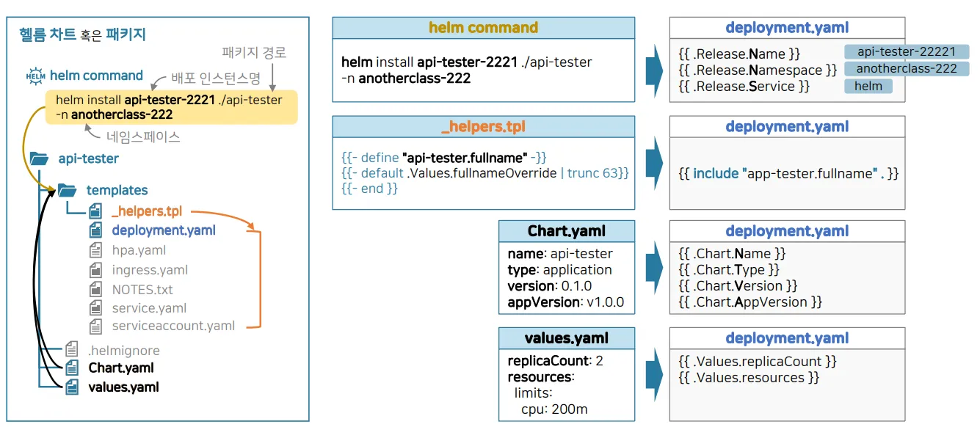980x427 pixels.
Task: Click the type: application line
Action: point(559,270)
